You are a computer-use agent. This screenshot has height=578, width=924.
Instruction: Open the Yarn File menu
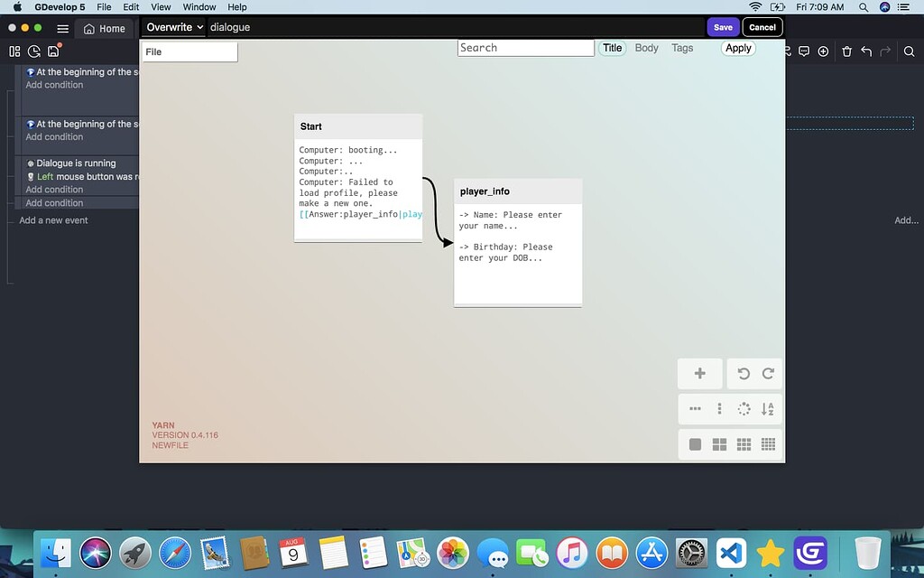(x=189, y=52)
